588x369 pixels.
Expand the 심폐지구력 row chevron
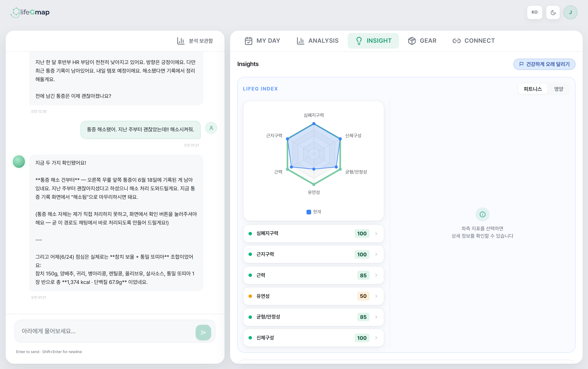point(376,234)
